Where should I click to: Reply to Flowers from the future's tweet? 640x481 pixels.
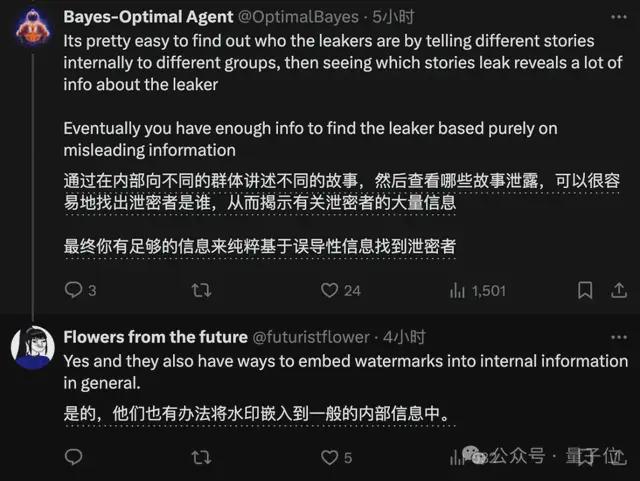(x=73, y=457)
